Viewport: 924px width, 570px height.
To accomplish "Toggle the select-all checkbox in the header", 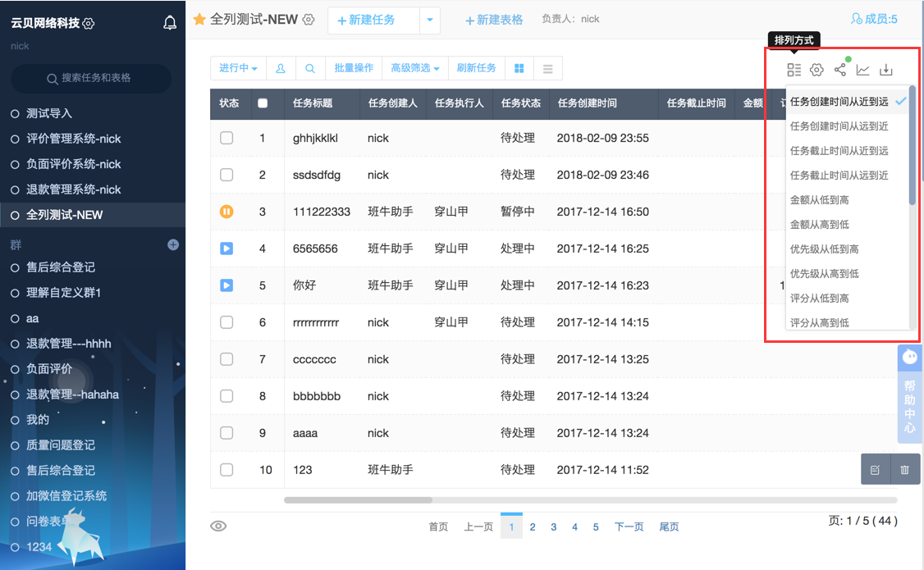I will pos(263,103).
